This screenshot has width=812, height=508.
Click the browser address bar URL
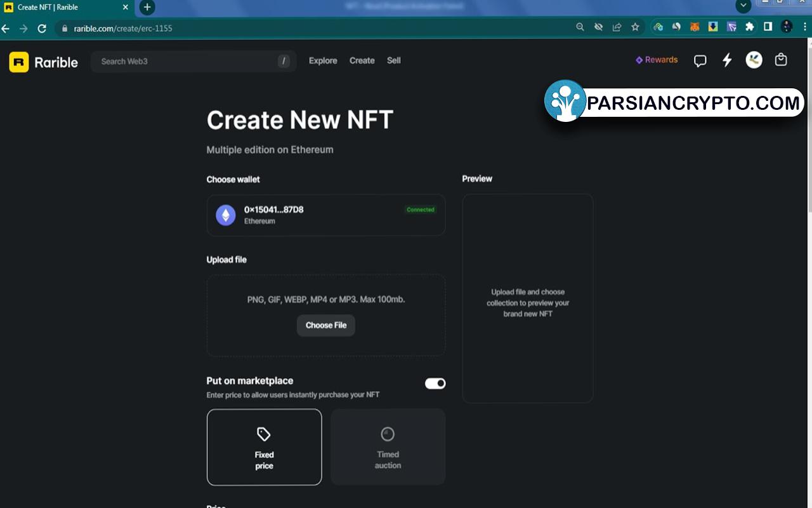123,29
